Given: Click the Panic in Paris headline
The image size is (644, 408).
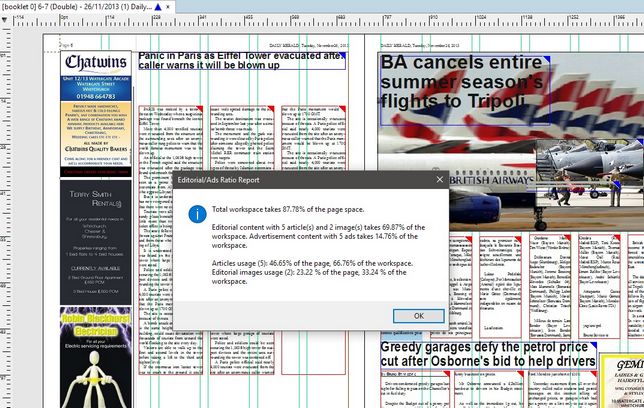Looking at the screenshot, I should [x=242, y=61].
